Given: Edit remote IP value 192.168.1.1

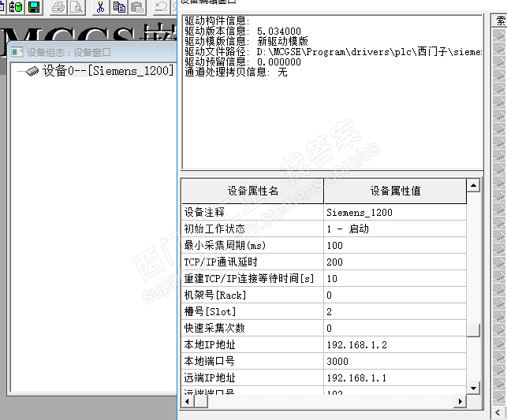Looking at the screenshot, I should point(395,377).
